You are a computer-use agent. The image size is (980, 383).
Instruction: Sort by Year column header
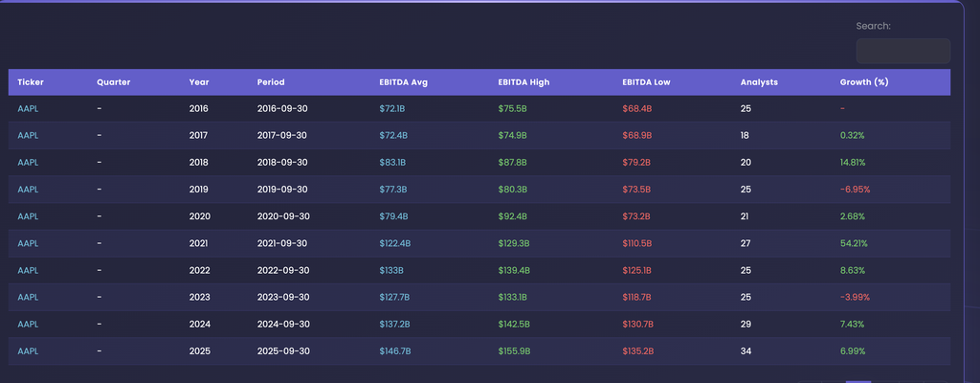(x=199, y=82)
